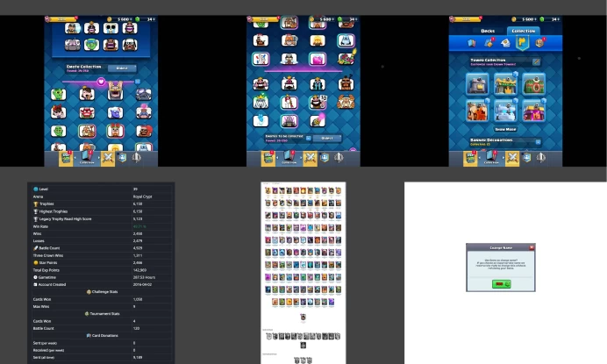
Task: Open Clan shield icon on Tower Collection screen
Action: point(527,158)
